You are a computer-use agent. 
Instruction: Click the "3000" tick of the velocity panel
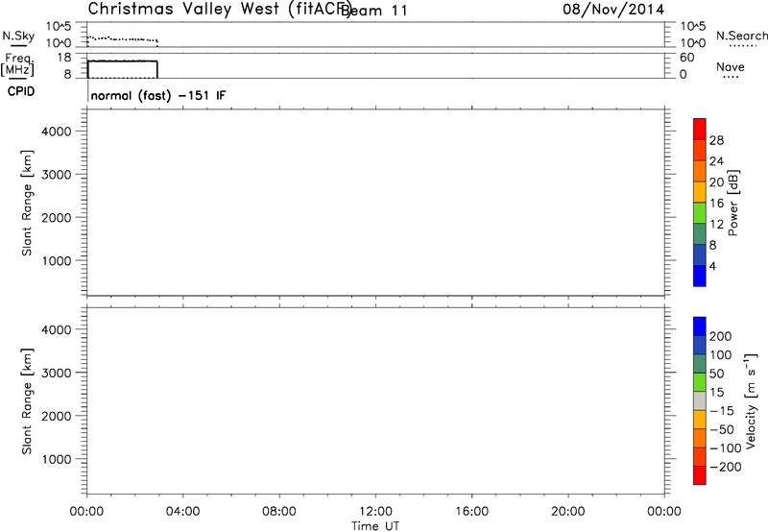pos(57,373)
